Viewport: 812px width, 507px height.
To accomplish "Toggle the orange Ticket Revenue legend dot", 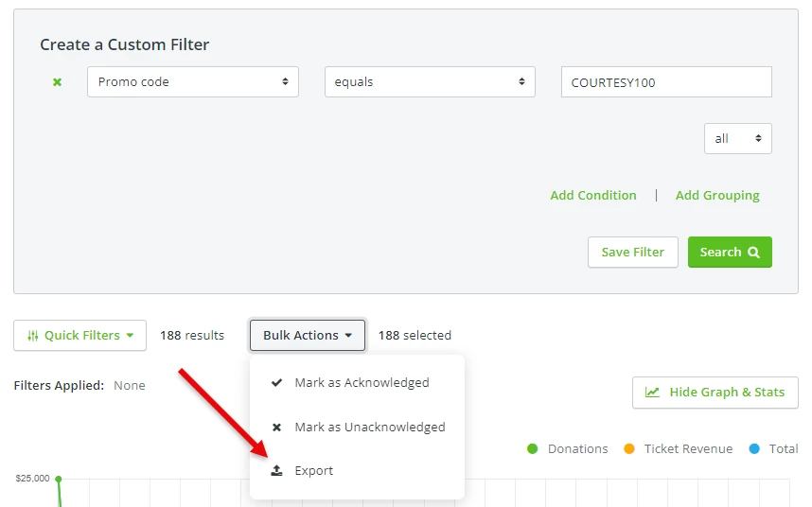I will (x=629, y=448).
